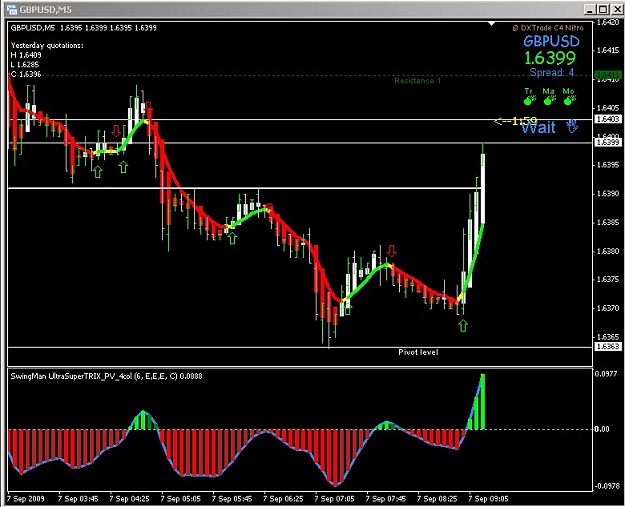625x507 pixels.
Task: Click the tallest green TRIX histogram bar
Action: pyautogui.click(x=483, y=402)
